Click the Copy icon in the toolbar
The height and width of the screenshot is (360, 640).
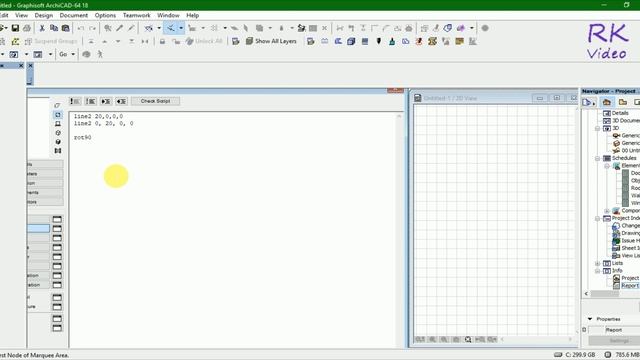click(53, 28)
